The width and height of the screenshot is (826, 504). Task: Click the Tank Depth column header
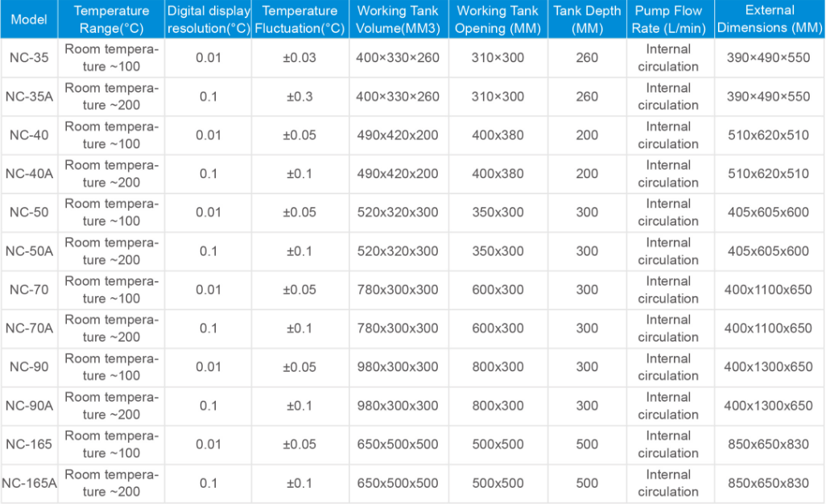(587, 19)
